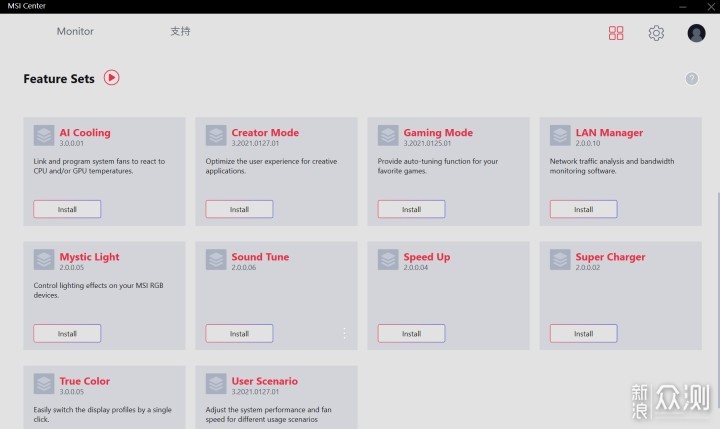This screenshot has width=720, height=429.
Task: Click the vertical scrollbar of the feature list
Action: (x=718, y=299)
